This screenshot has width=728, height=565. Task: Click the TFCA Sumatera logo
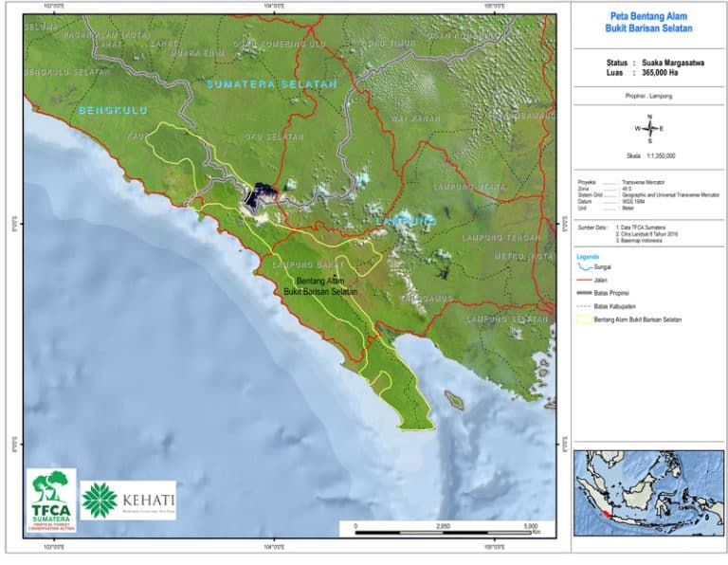tap(51, 500)
